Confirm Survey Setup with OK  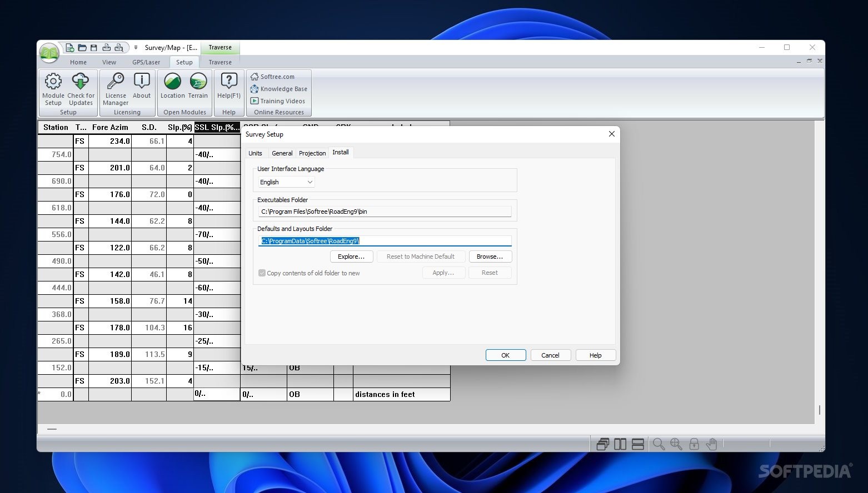(506, 355)
